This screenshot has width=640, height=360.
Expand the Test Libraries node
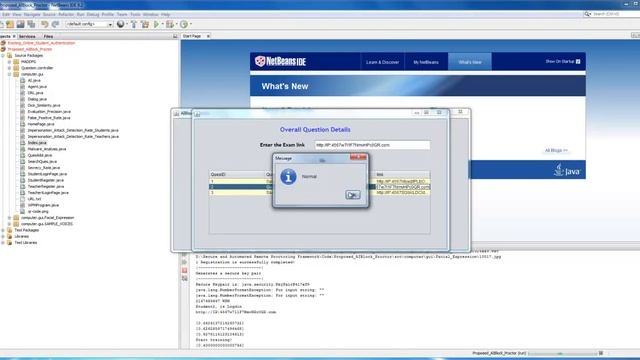coord(3,242)
